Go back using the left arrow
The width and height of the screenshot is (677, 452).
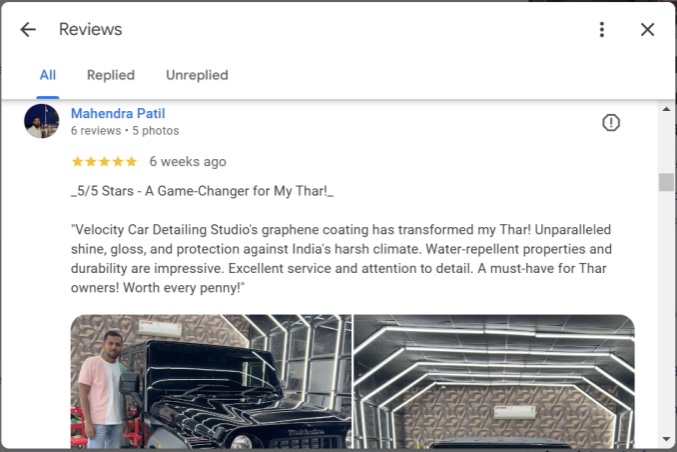click(x=28, y=30)
